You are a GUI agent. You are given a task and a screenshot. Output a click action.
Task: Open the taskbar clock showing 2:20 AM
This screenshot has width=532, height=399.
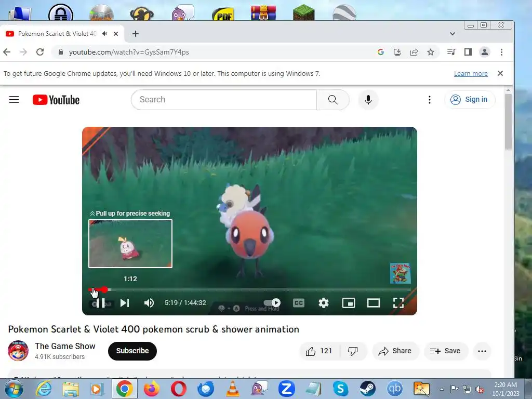coord(506,389)
